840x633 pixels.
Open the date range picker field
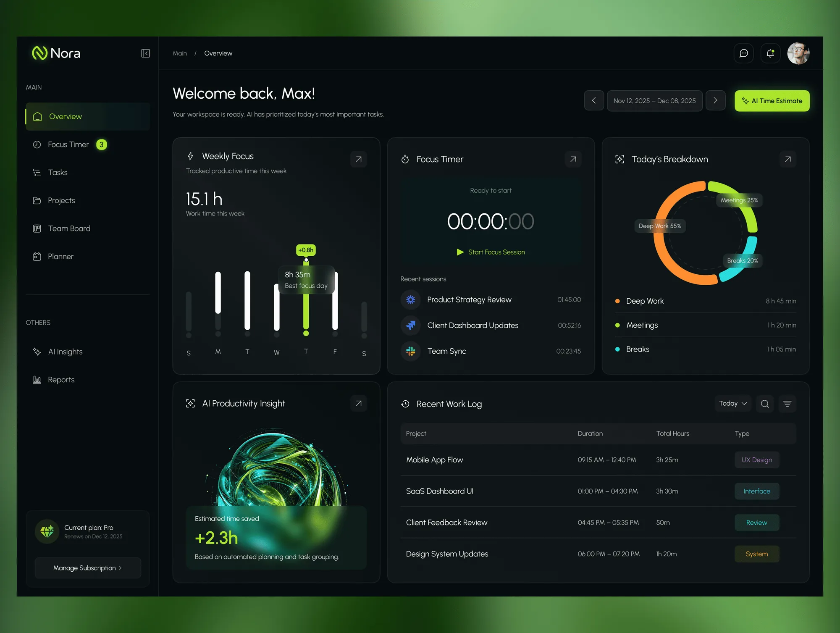click(654, 101)
